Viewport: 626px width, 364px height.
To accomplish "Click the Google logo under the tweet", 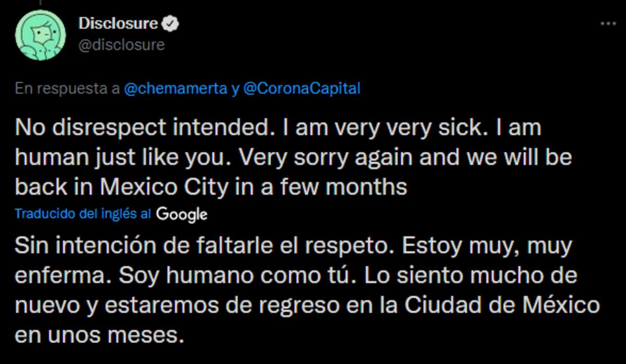I will tap(181, 214).
